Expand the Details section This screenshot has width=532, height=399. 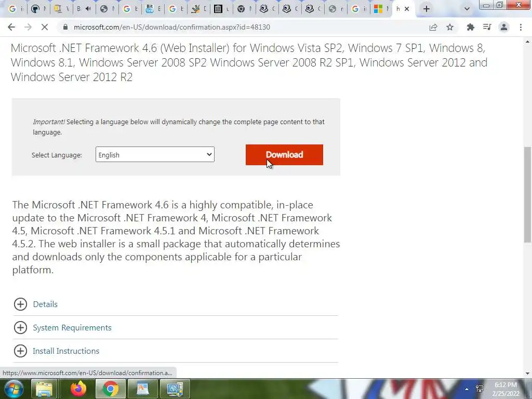tap(45, 304)
